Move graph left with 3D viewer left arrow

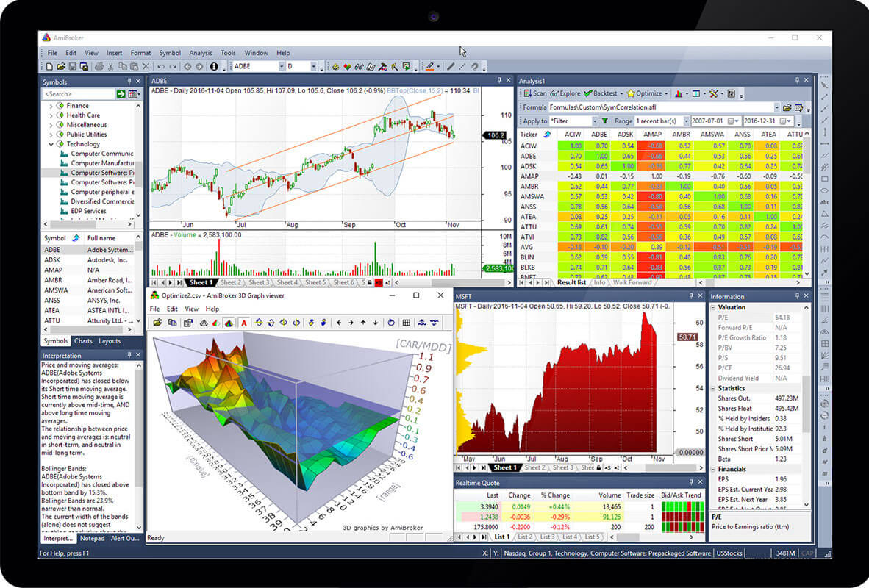coord(339,323)
